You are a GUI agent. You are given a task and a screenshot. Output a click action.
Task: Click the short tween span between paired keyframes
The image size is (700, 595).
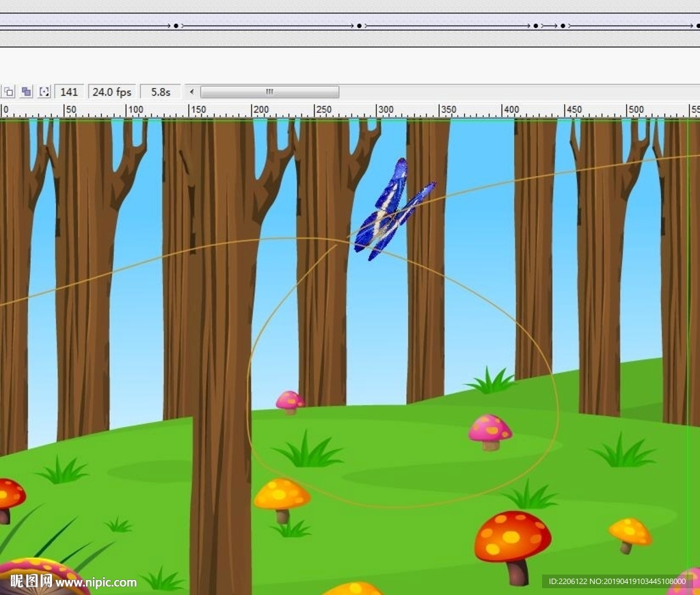point(549,25)
